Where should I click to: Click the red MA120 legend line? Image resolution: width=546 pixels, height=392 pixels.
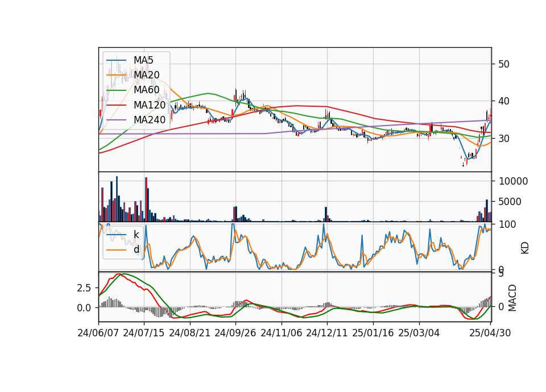pyautogui.click(x=116, y=105)
